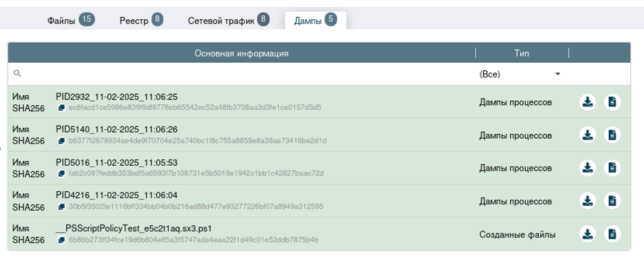Select name PID5140_11-02-2025_11:06:26
This screenshot has height=259, width=644.
tap(117, 130)
